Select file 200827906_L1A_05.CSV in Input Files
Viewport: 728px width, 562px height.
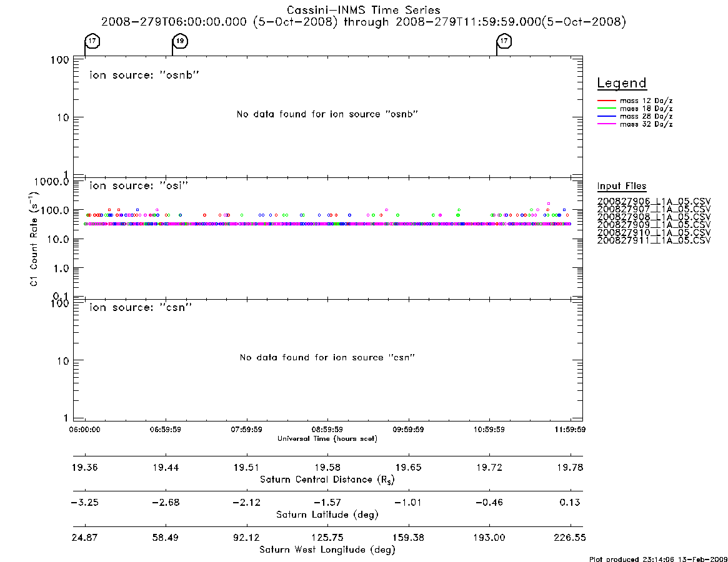click(x=654, y=202)
